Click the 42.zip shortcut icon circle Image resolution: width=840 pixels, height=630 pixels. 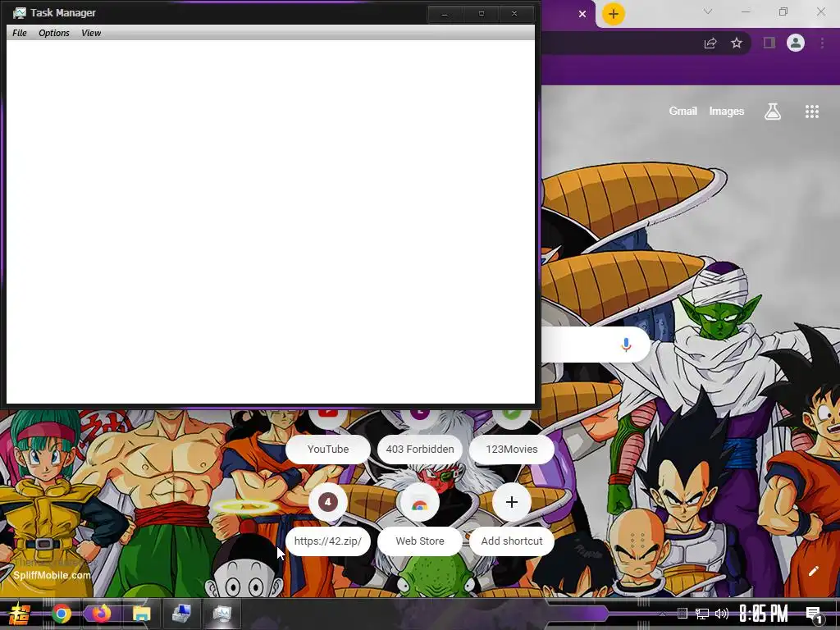coord(328,502)
